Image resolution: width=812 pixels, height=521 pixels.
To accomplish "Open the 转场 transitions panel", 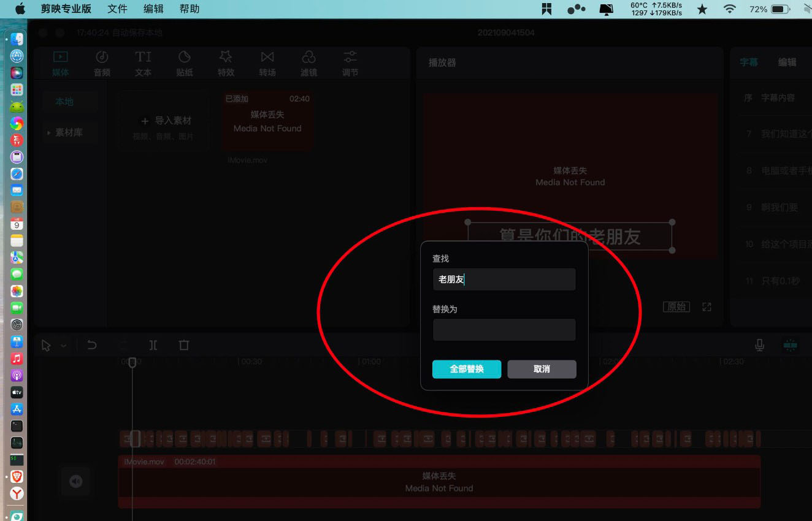I will [267, 63].
